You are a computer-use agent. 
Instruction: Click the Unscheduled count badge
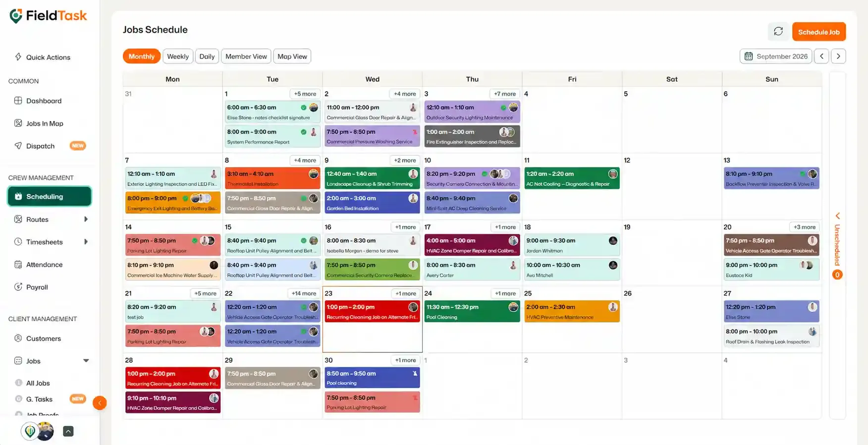point(837,275)
